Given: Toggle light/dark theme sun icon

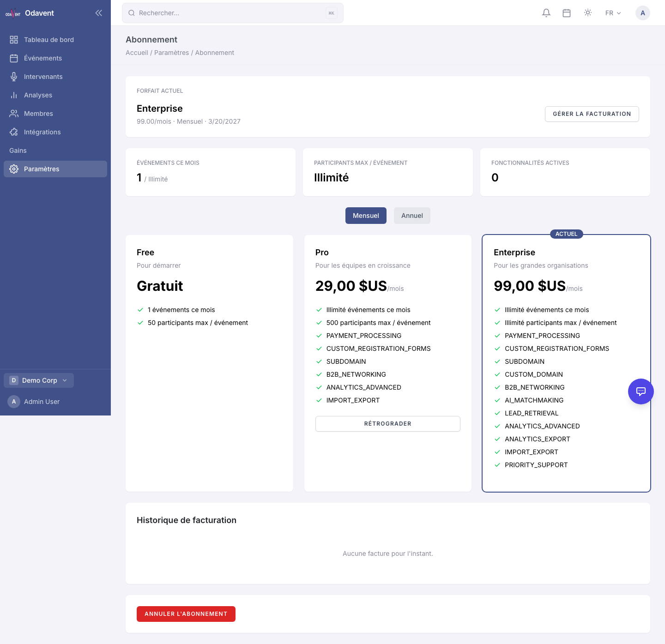Looking at the screenshot, I should [588, 13].
